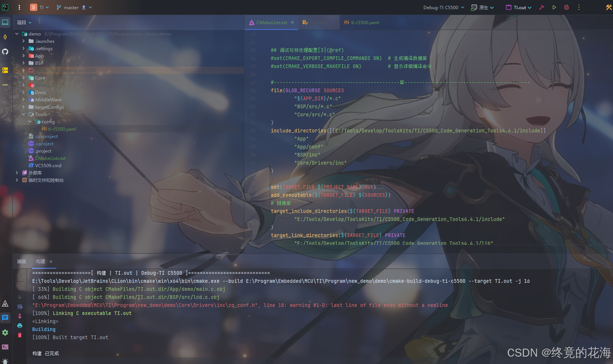
Task: Open the main menu three-dots button
Action: (x=19, y=7)
